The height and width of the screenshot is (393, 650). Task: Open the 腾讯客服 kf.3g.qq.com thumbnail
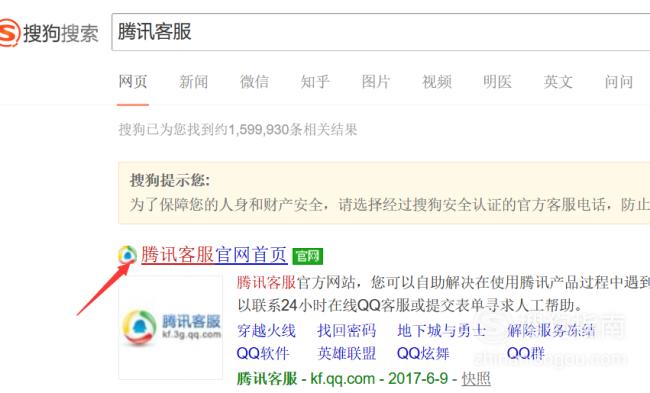click(x=170, y=327)
